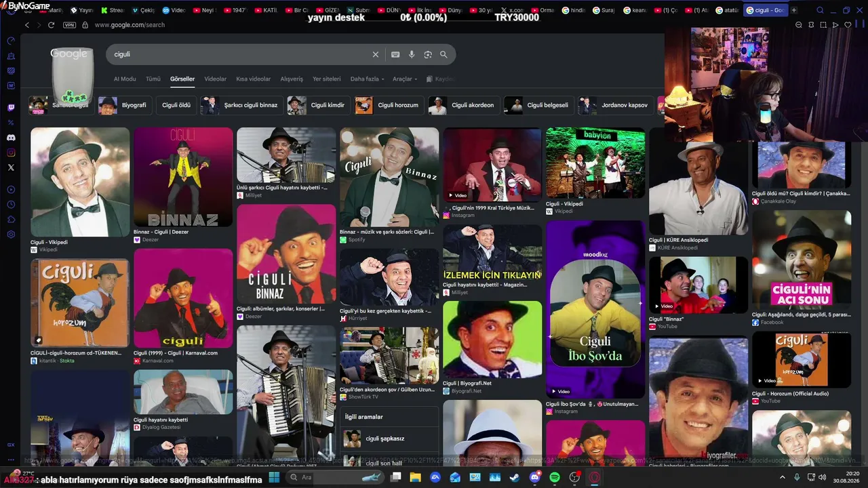868x488 pixels.
Task: Switch to the Alışveriş tab
Action: [x=292, y=79]
